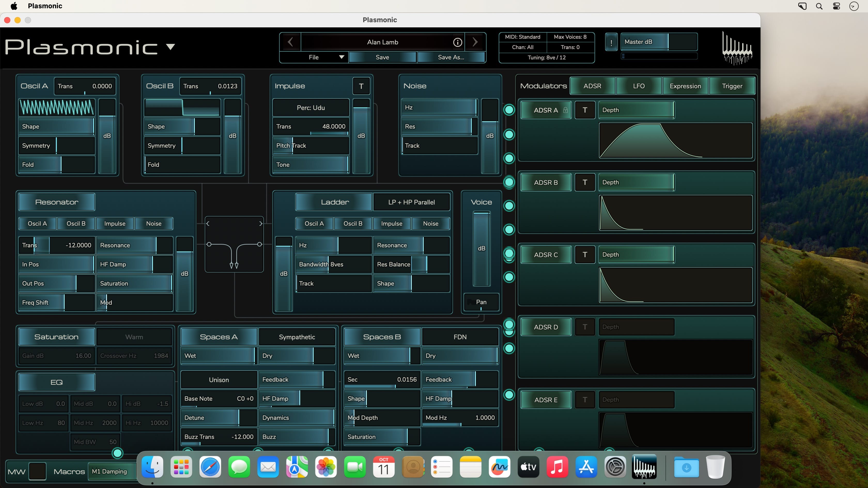
Task: Go to the previous preset arrow
Action: [290, 42]
